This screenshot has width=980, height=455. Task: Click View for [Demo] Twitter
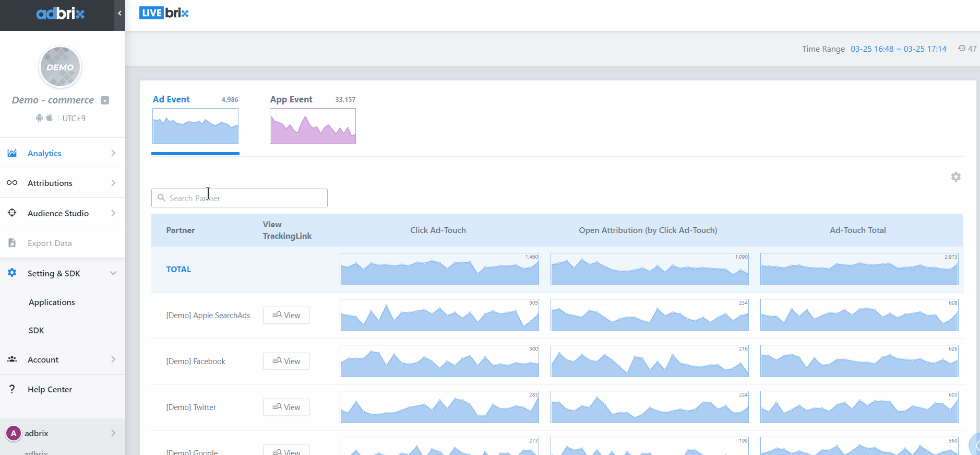point(286,407)
